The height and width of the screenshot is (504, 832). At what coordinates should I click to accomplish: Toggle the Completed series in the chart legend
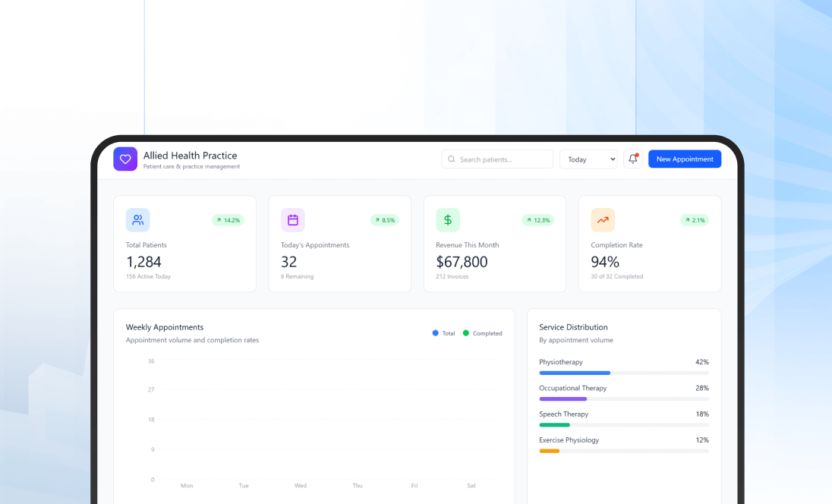[x=482, y=333]
